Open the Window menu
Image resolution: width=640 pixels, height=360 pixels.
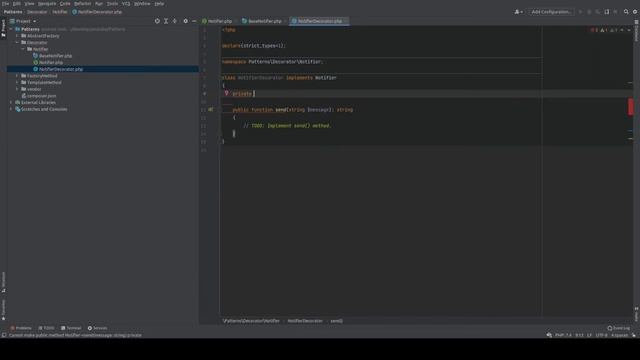[142, 4]
